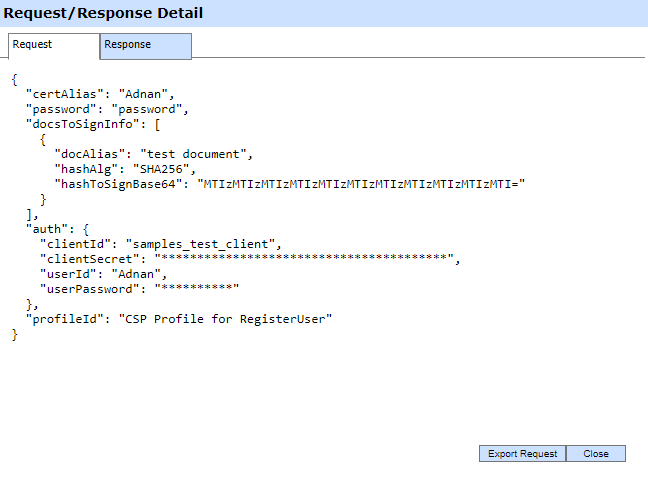Screen dimensions: 648x482
Task: Open the Response tab
Action: pos(145,45)
